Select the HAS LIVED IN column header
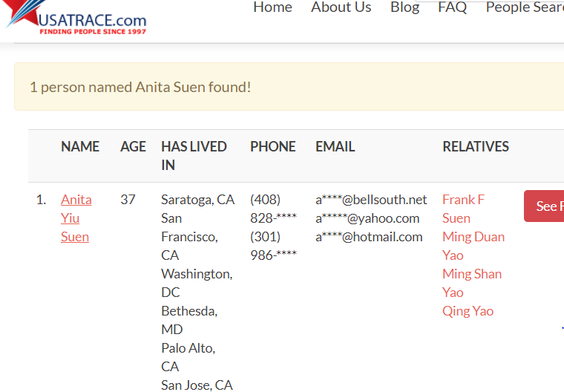 (x=194, y=156)
